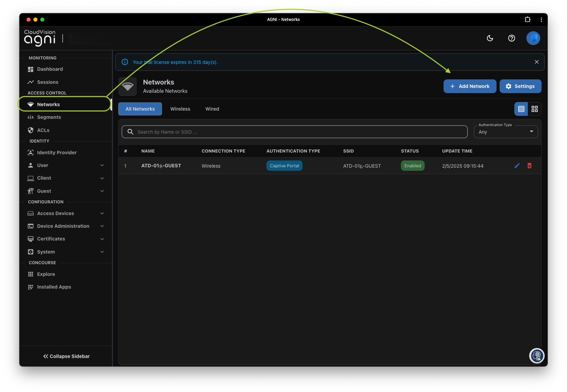Switch to grid view layout
This screenshot has height=392, width=567.
click(x=534, y=109)
